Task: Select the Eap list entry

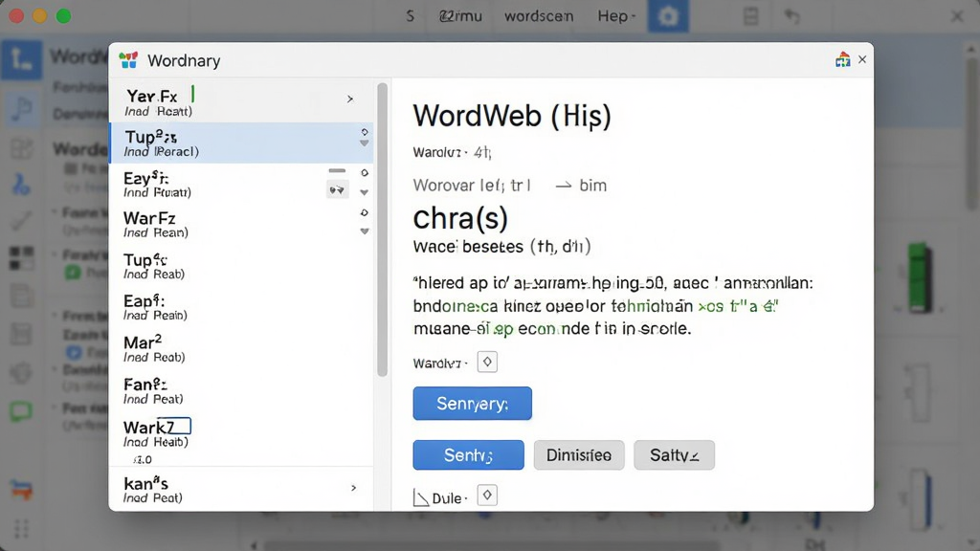Action: (x=240, y=307)
